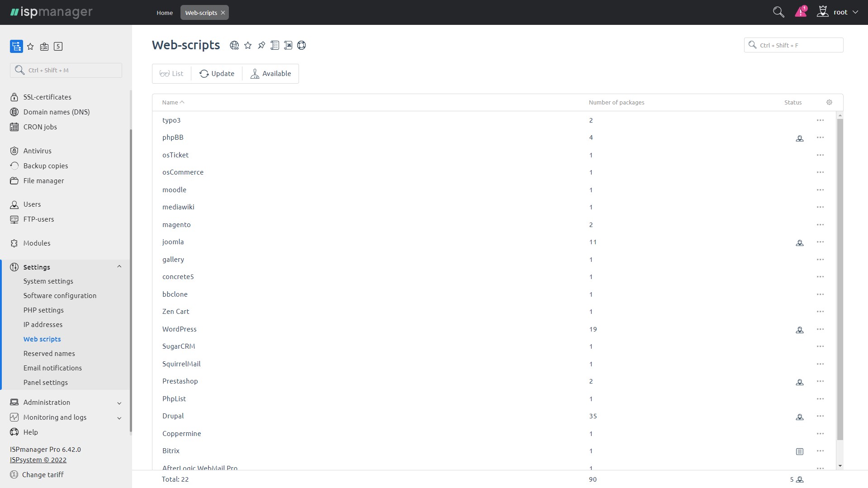
Task: Click the Available toolbar button
Action: (270, 74)
